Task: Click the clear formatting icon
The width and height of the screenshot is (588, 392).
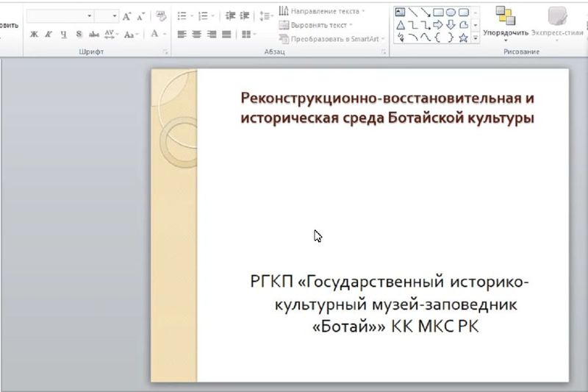Action: click(159, 15)
